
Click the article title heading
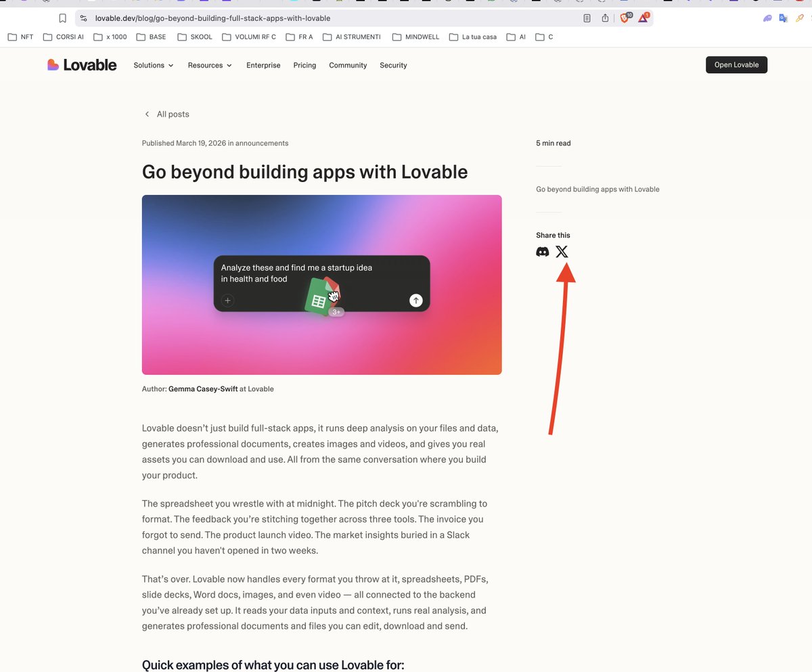click(304, 172)
